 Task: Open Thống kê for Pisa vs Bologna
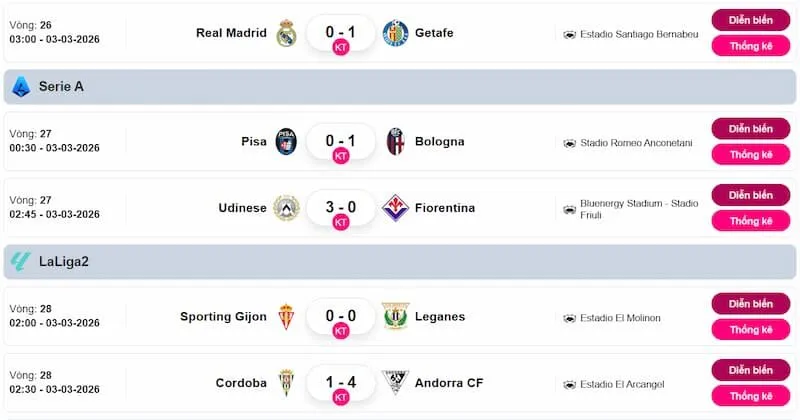[750, 155]
